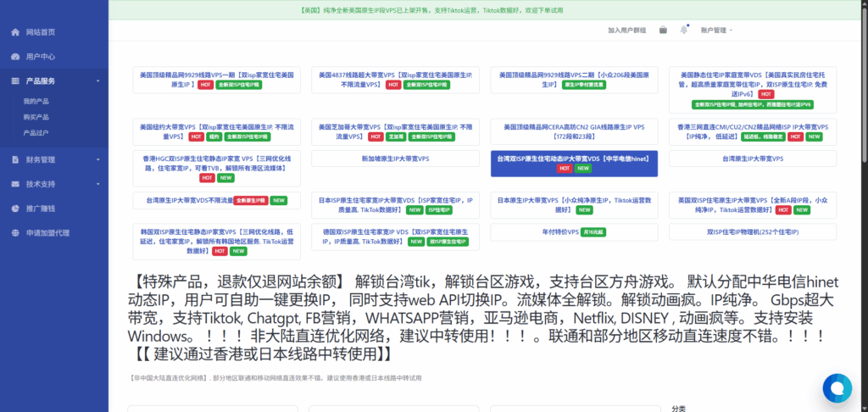Viewport: 868px width, 412px height.
Task: Open the blue chat widget bubble
Action: (837, 388)
